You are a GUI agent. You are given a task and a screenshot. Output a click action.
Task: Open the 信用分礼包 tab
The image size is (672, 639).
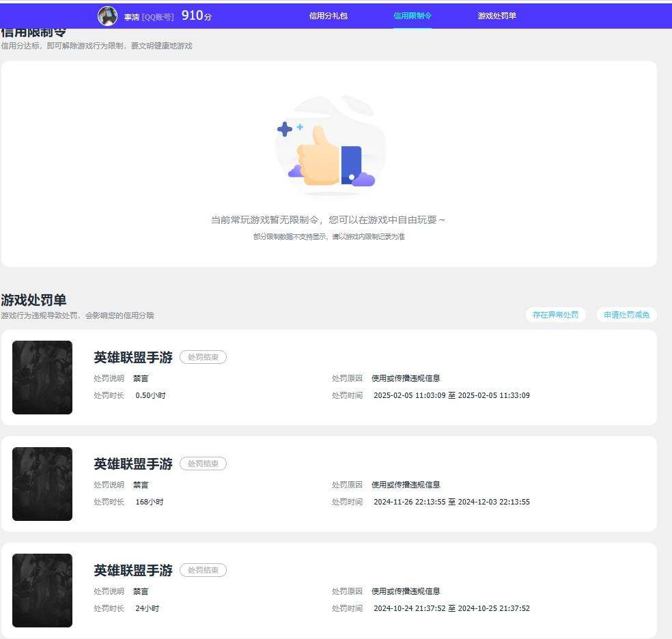(x=328, y=16)
